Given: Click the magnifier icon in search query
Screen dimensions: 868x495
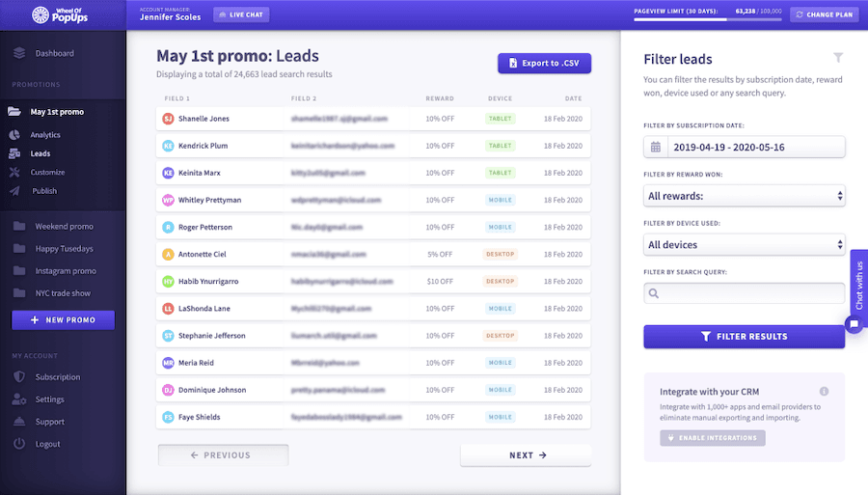Looking at the screenshot, I should pyautogui.click(x=655, y=293).
